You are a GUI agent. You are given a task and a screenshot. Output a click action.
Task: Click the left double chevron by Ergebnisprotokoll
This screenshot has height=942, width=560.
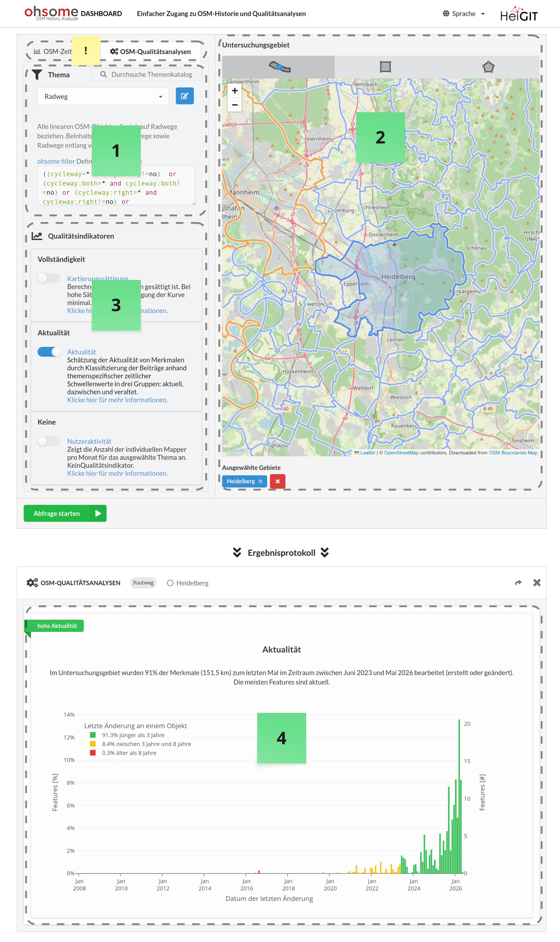237,552
